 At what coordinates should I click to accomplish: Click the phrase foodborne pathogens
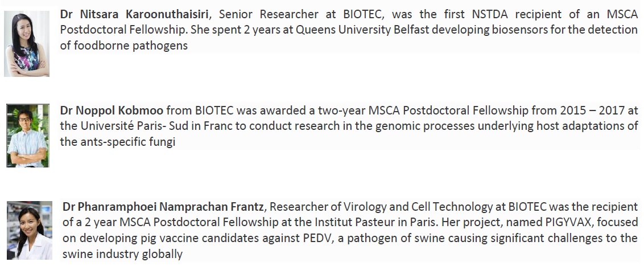pyautogui.click(x=131, y=46)
